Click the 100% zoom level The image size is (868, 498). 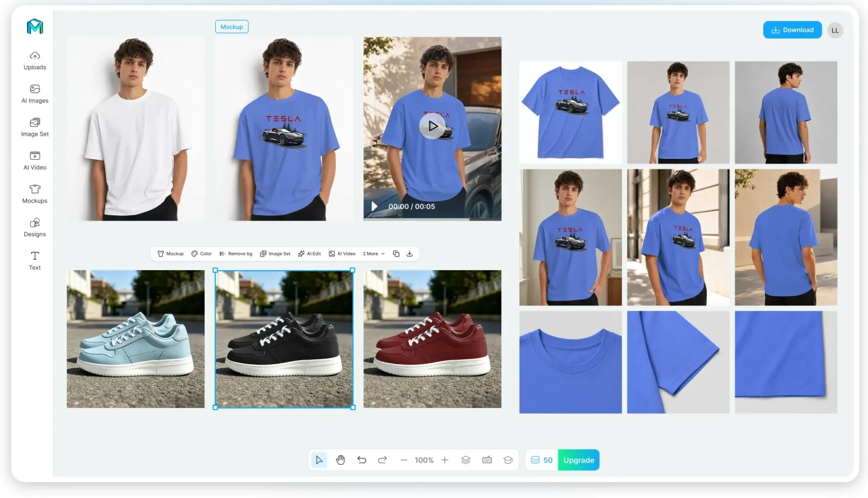(x=424, y=460)
